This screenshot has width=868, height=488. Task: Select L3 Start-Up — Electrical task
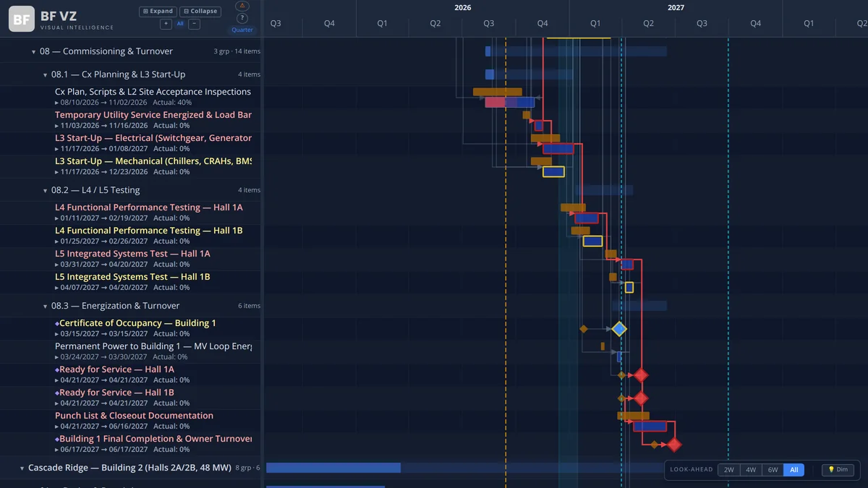click(153, 138)
